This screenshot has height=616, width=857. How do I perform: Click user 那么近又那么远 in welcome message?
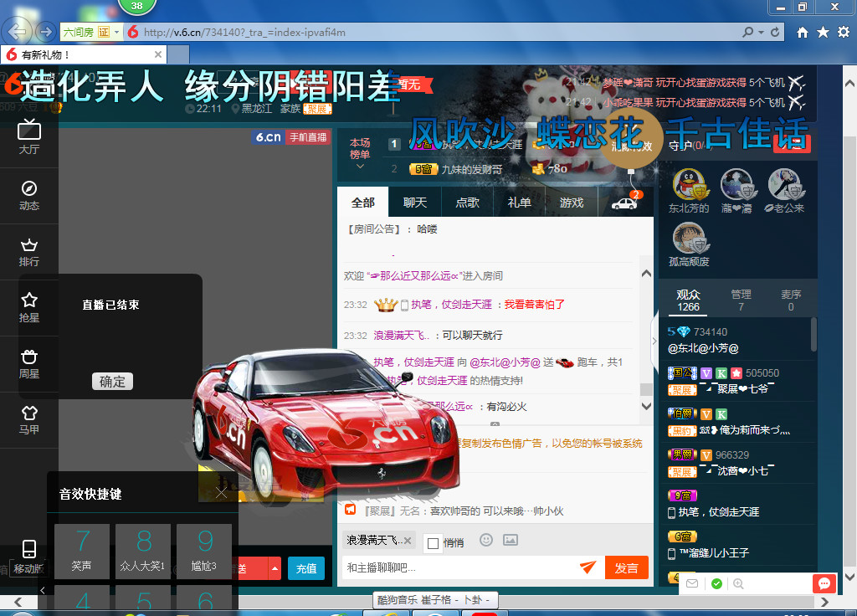[x=414, y=276]
